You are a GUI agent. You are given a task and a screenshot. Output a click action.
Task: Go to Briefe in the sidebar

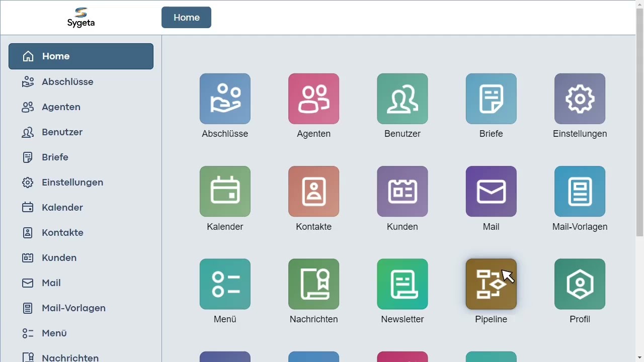pos(81,157)
